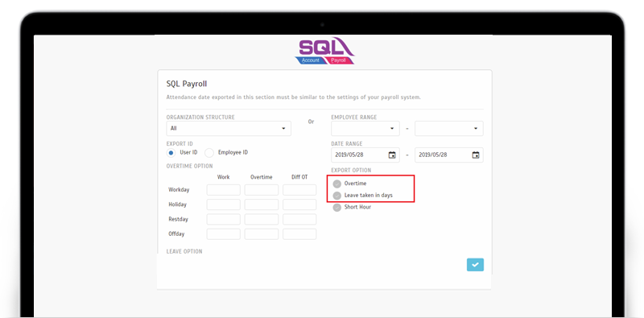This screenshot has height=318, width=644.
Task: Click the EXPORT OPTION section label
Action: pyautogui.click(x=351, y=170)
